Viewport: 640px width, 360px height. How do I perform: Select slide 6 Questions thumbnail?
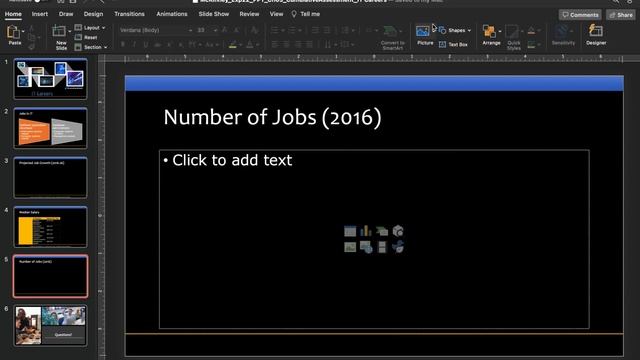click(50, 326)
